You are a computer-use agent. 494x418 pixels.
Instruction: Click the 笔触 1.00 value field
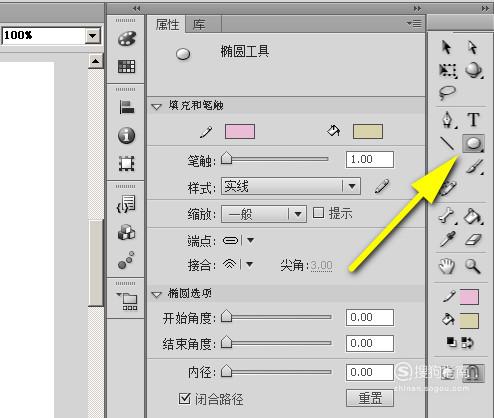point(370,159)
